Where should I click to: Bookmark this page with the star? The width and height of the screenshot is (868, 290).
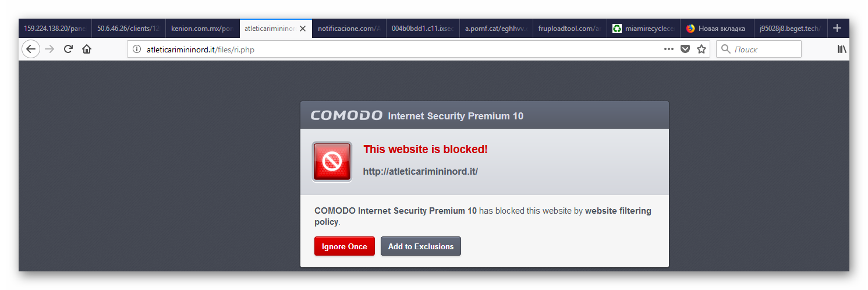tap(702, 49)
